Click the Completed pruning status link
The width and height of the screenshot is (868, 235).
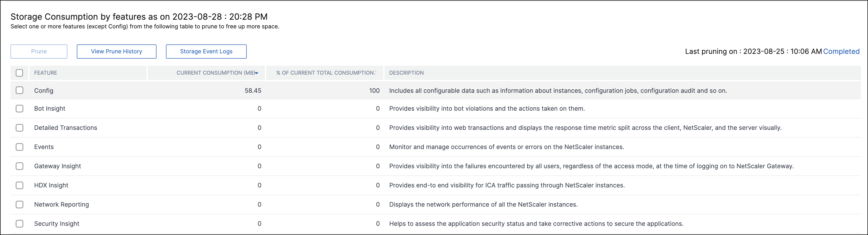(x=841, y=52)
